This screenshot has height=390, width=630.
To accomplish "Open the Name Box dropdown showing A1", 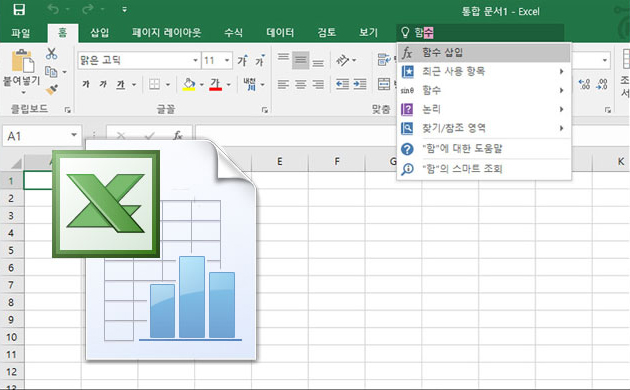I will pos(74,135).
